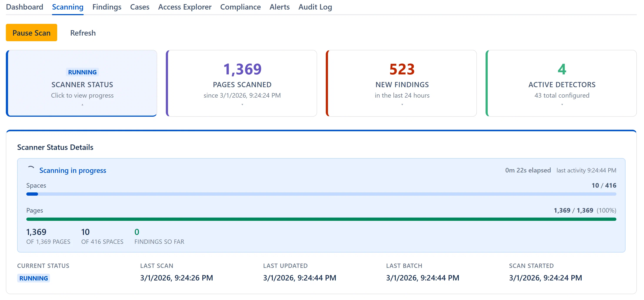Select the Compliance tab

(240, 7)
